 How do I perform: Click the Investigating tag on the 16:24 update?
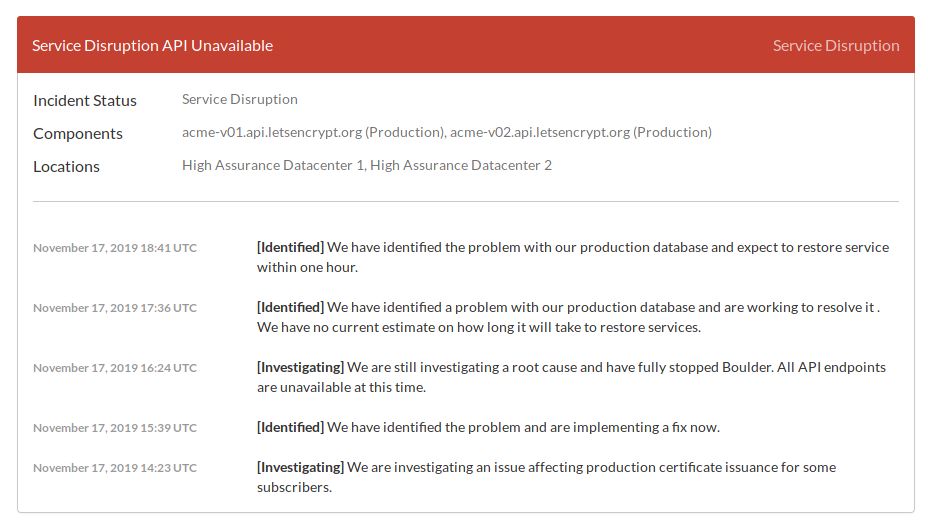point(300,367)
